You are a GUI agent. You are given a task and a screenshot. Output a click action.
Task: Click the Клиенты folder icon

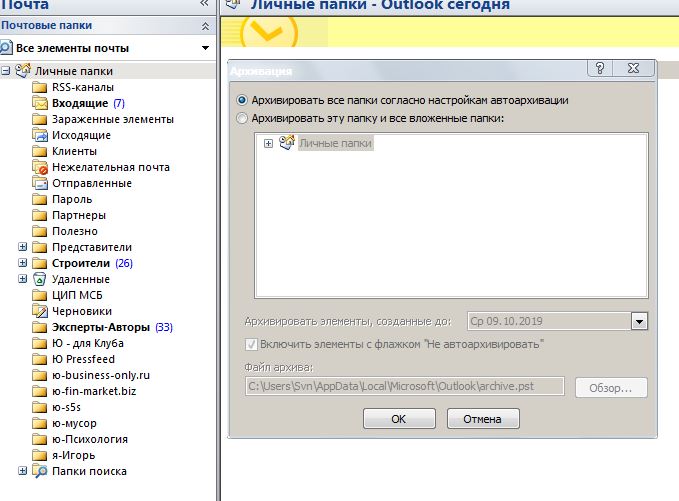click(39, 152)
